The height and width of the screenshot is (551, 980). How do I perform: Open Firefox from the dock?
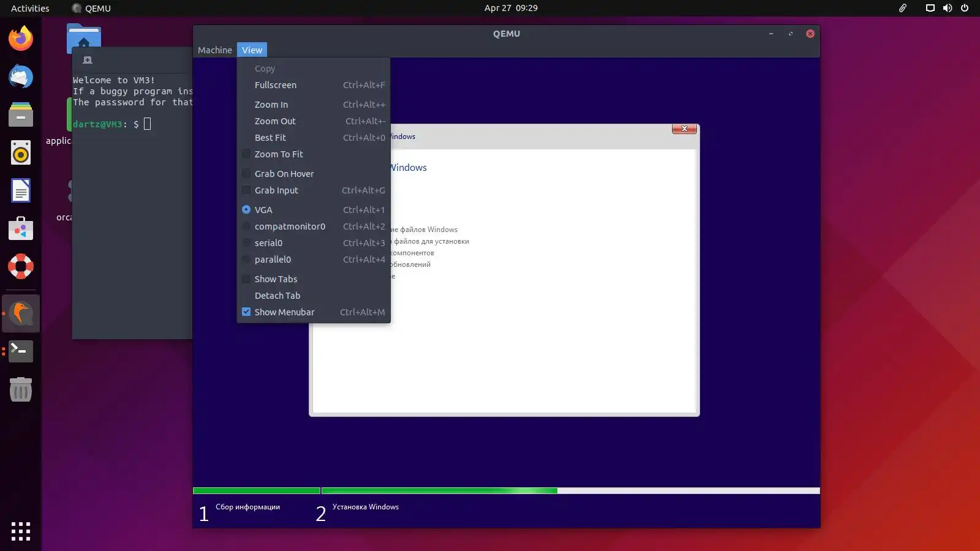point(21,39)
